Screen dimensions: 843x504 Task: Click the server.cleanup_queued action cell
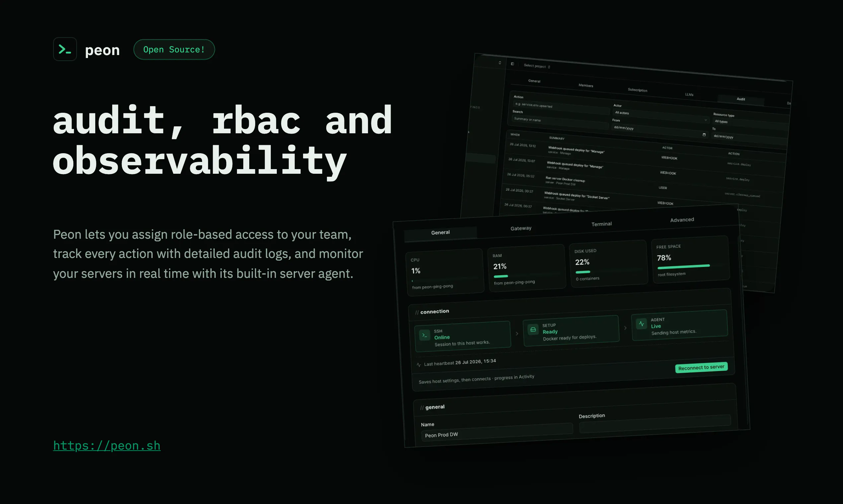click(742, 195)
